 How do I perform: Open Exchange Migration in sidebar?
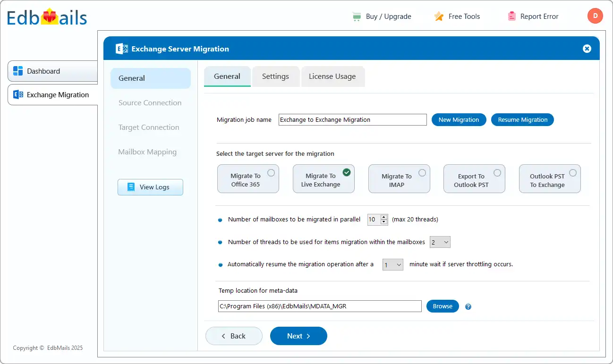[x=52, y=94]
